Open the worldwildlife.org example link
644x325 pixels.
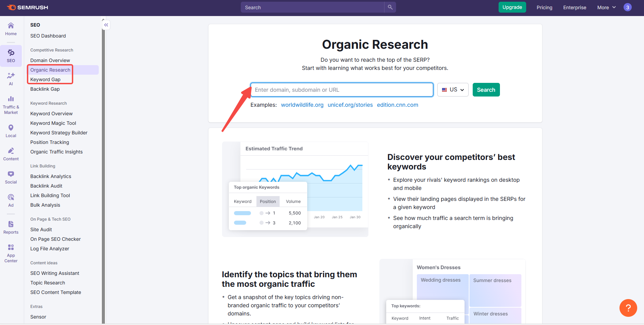pos(302,105)
